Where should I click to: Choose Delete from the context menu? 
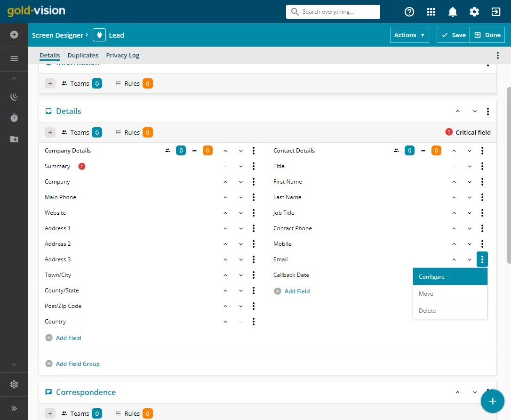[450, 311]
